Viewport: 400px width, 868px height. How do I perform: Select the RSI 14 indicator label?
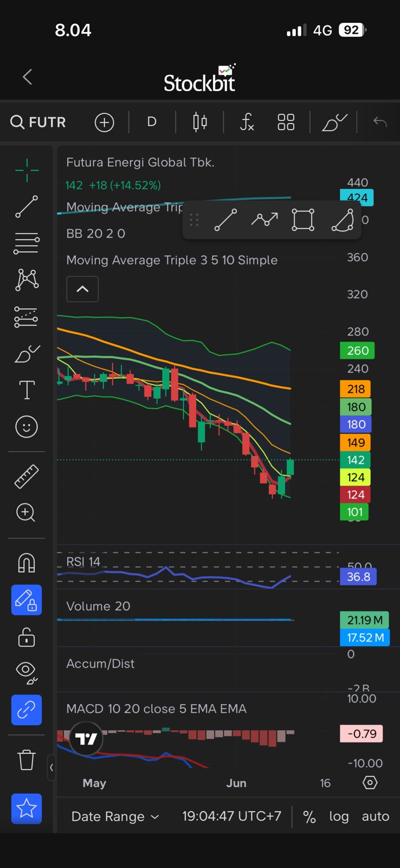point(83,562)
